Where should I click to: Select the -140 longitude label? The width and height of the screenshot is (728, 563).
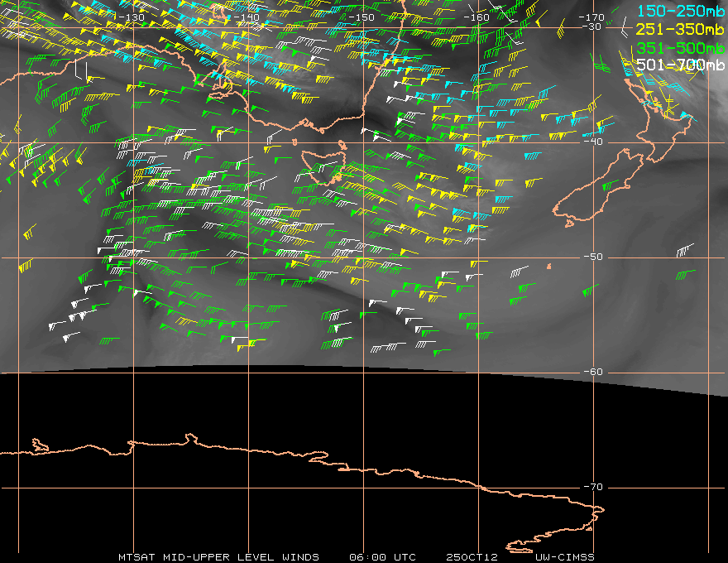(246, 17)
